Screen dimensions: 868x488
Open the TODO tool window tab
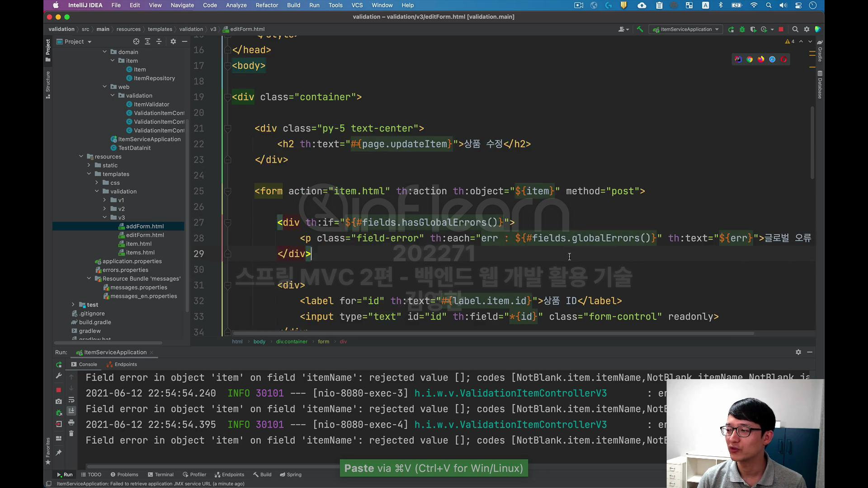pos(91,474)
